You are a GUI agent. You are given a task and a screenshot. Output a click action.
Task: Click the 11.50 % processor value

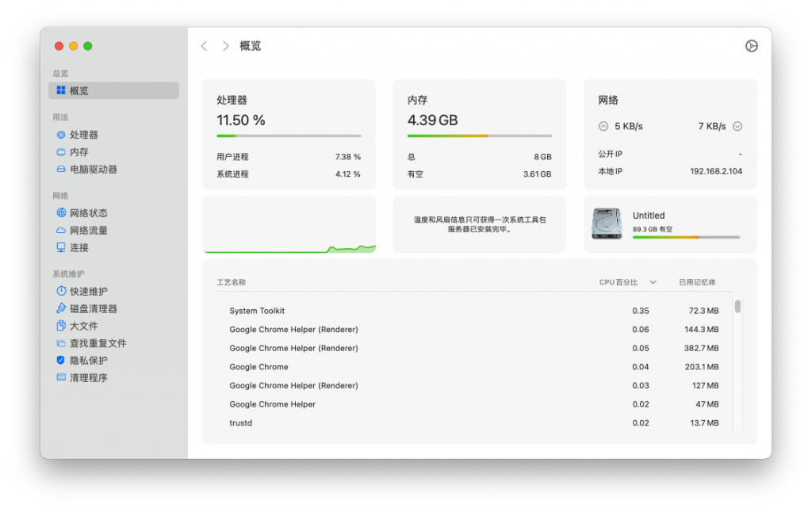241,120
